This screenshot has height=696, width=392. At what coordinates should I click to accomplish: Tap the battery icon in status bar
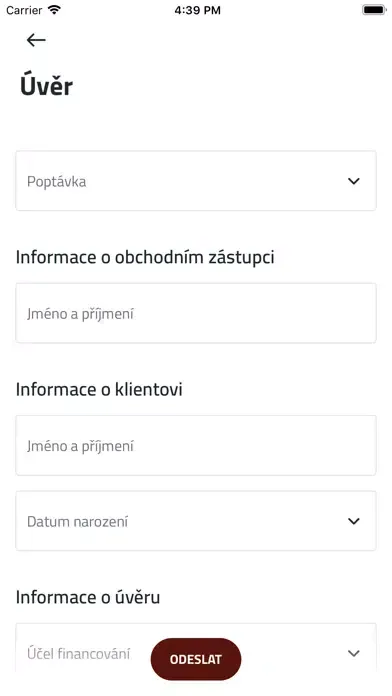(x=374, y=10)
